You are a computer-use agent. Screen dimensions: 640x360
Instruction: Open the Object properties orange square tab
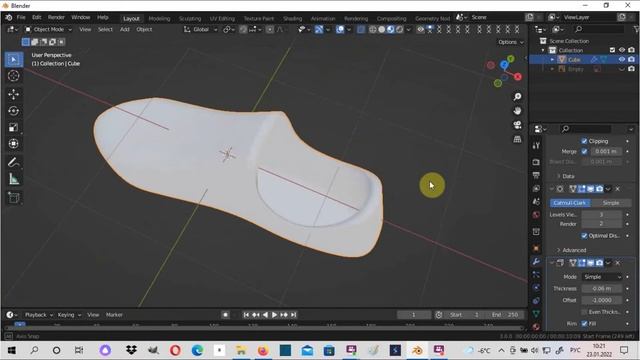pyautogui.click(x=536, y=248)
